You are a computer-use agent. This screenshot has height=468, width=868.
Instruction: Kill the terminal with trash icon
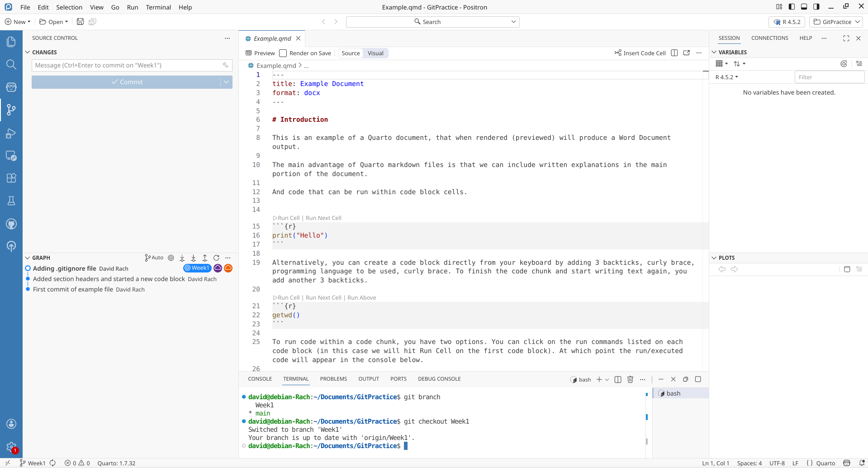(x=630, y=379)
